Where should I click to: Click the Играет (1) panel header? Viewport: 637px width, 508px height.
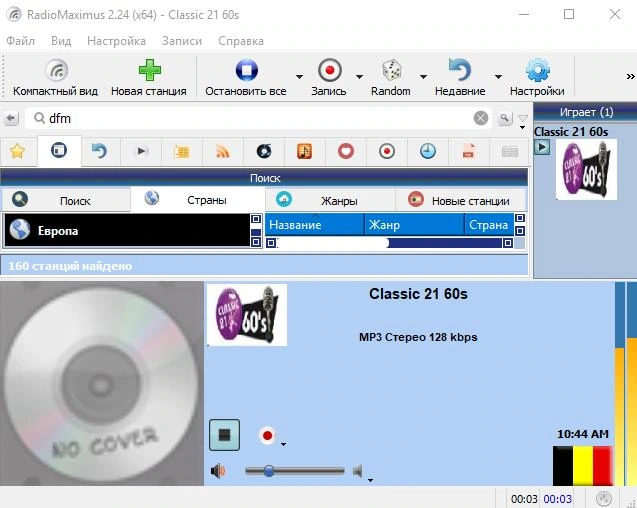[585, 112]
